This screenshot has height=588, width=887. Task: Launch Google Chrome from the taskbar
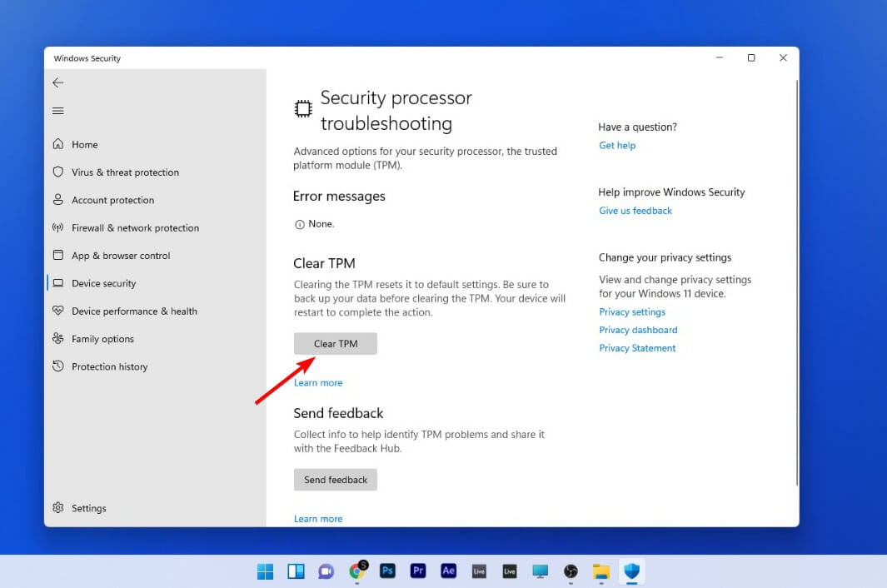click(356, 571)
